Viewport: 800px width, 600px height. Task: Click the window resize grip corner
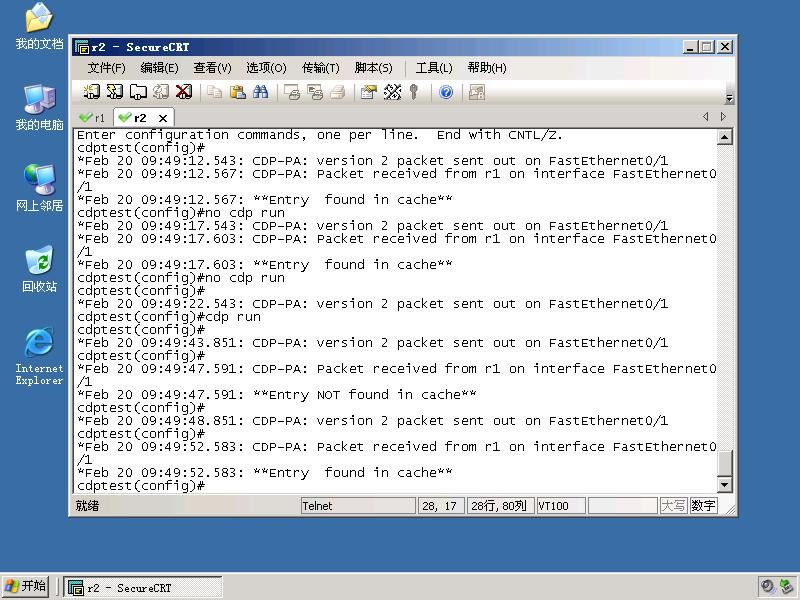click(730, 509)
